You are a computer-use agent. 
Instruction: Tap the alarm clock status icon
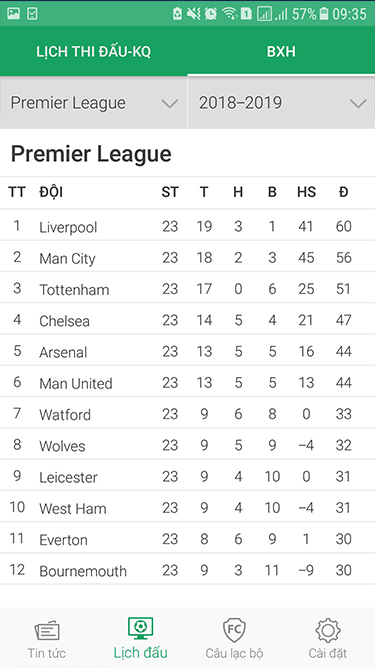(x=211, y=14)
